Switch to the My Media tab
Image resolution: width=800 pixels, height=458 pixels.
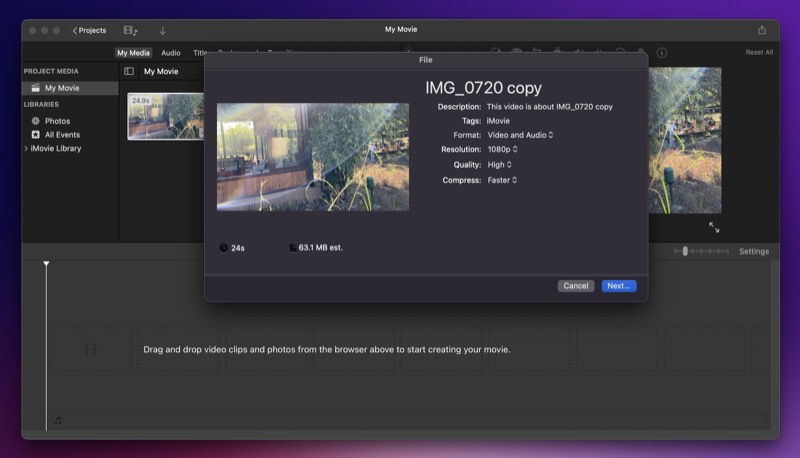[133, 53]
